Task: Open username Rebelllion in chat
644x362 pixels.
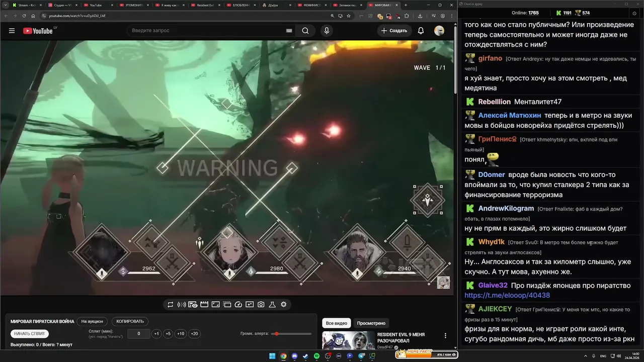Action: [x=494, y=102]
